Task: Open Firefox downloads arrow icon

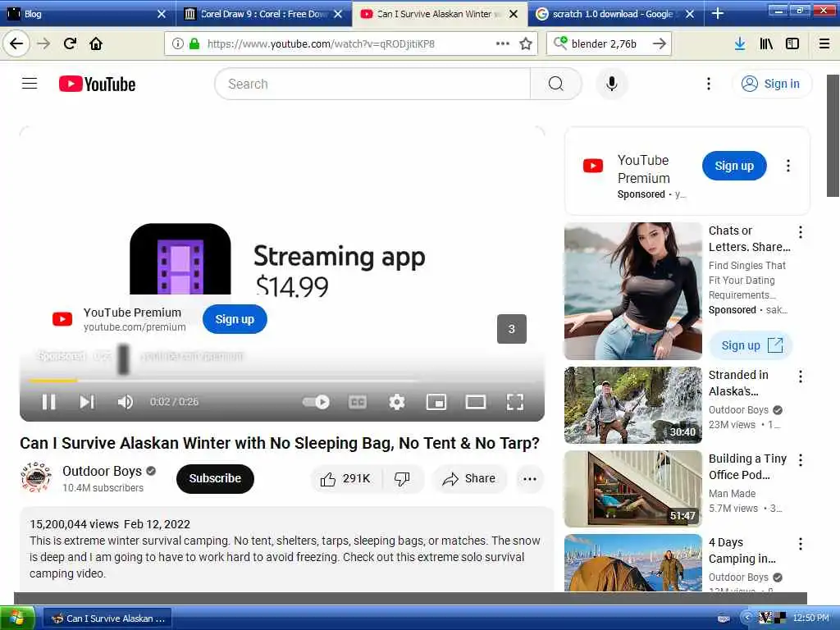Action: click(x=740, y=43)
